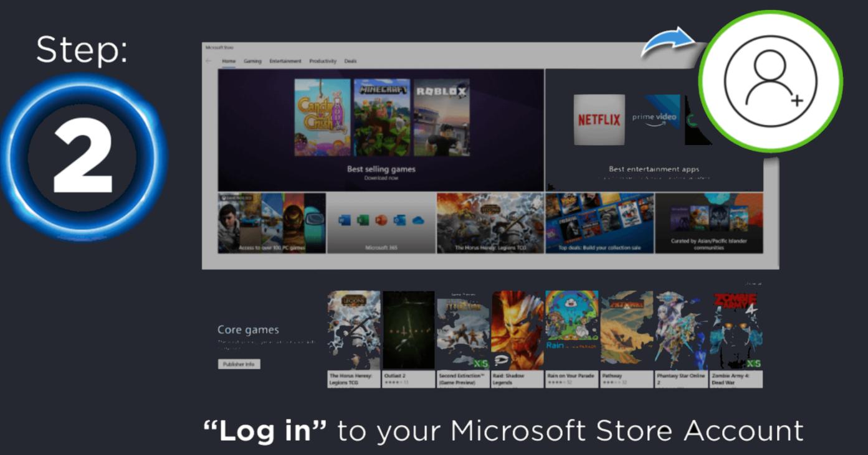Select the PowerPoint icon in Microsoft 365 banner
The height and width of the screenshot is (455, 868).
381,220
